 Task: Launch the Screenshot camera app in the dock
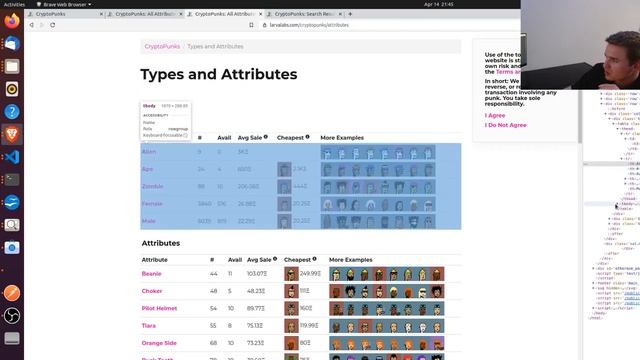(x=12, y=248)
